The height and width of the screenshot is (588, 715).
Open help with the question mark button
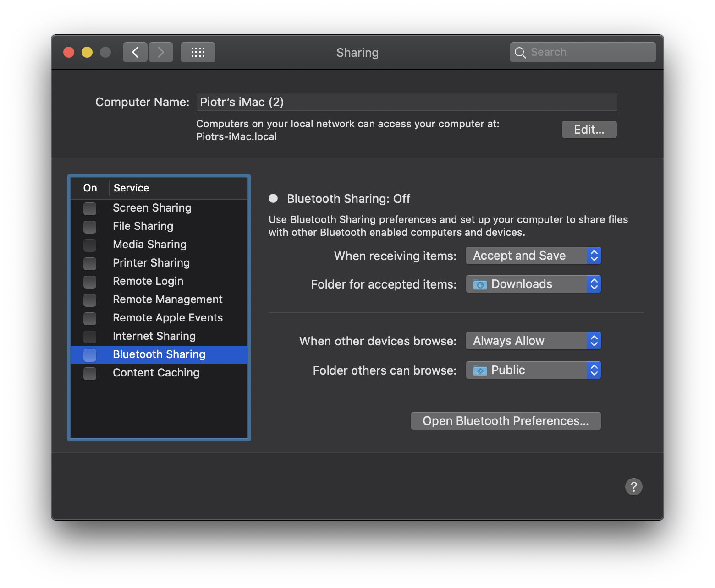pyautogui.click(x=633, y=486)
